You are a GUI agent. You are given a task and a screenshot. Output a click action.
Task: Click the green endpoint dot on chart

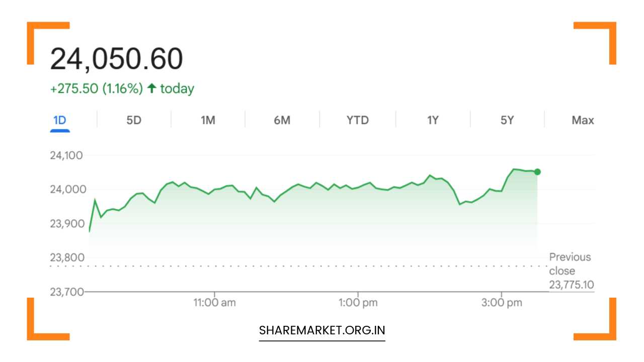coord(537,172)
